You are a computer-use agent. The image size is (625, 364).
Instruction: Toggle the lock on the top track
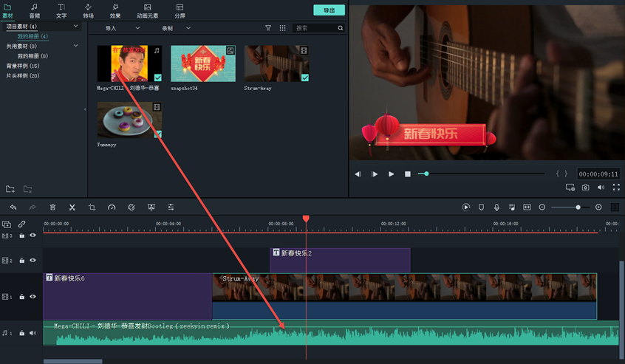[22, 236]
